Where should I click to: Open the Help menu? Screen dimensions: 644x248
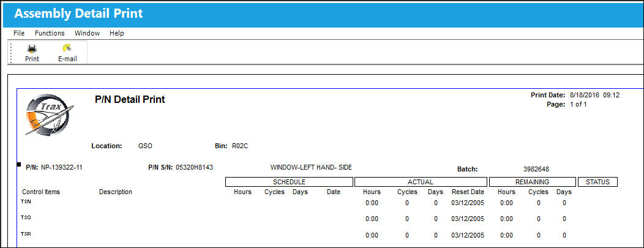tap(117, 33)
